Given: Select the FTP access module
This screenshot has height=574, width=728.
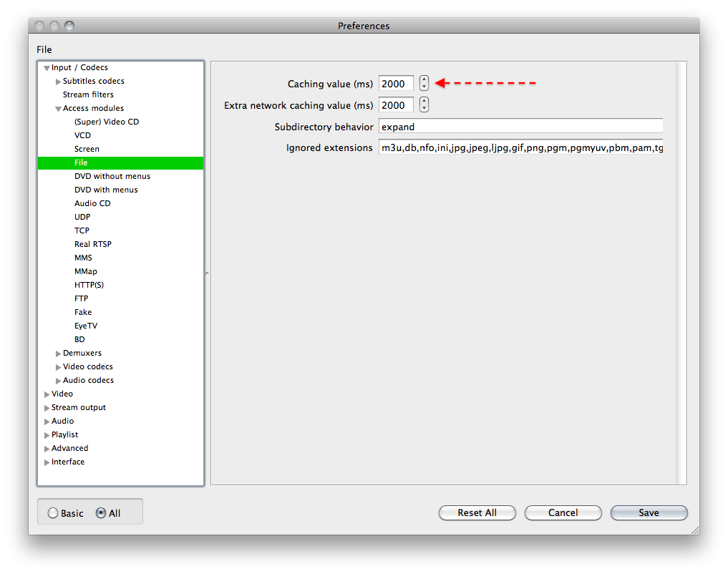Looking at the screenshot, I should 82,298.
